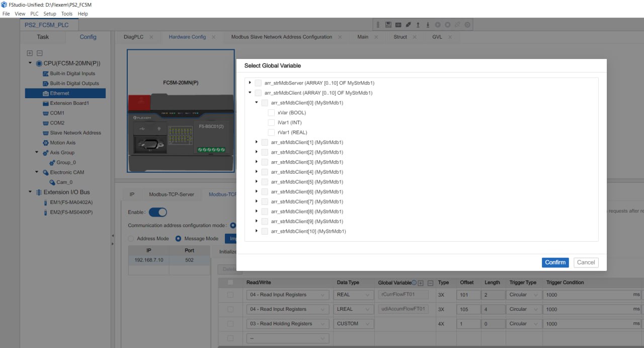Click the Offset field containing 101

pyautogui.click(x=468, y=295)
